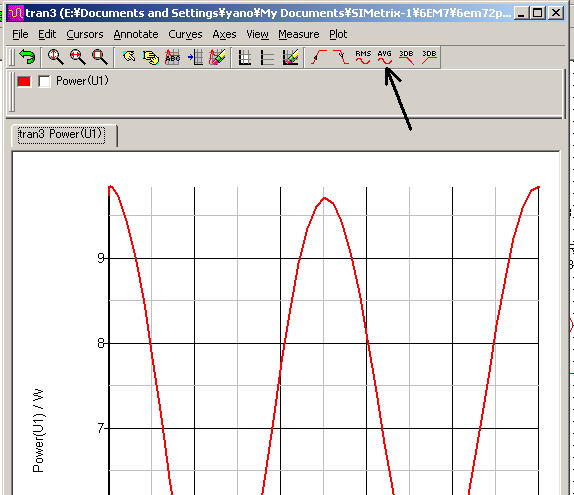Click the red Power(U1) color swatch
The height and width of the screenshot is (495, 574).
click(x=24, y=81)
